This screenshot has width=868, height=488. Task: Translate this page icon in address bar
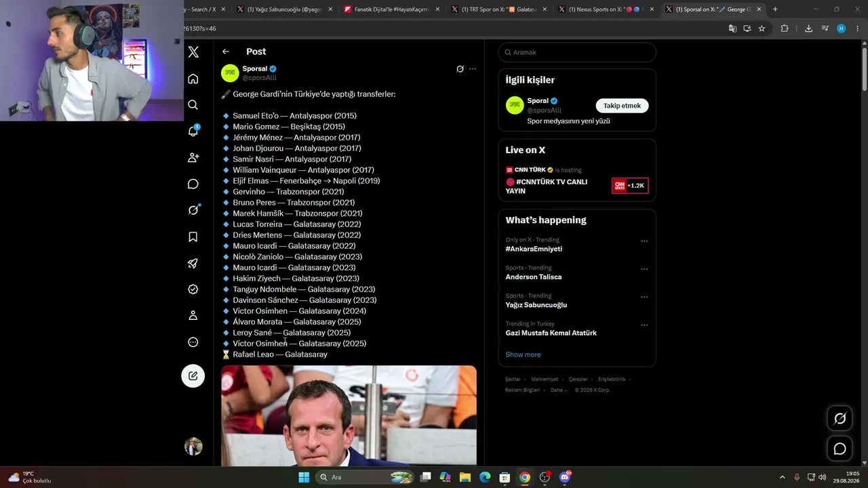click(x=732, y=28)
